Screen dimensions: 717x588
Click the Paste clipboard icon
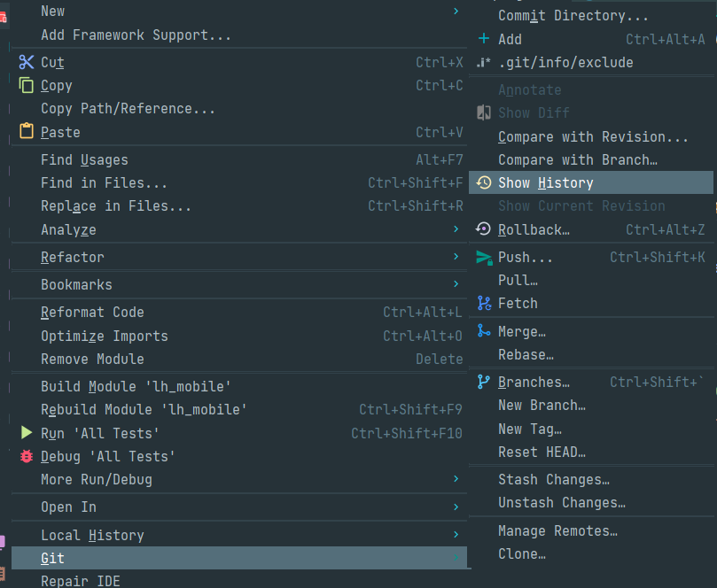click(x=26, y=132)
